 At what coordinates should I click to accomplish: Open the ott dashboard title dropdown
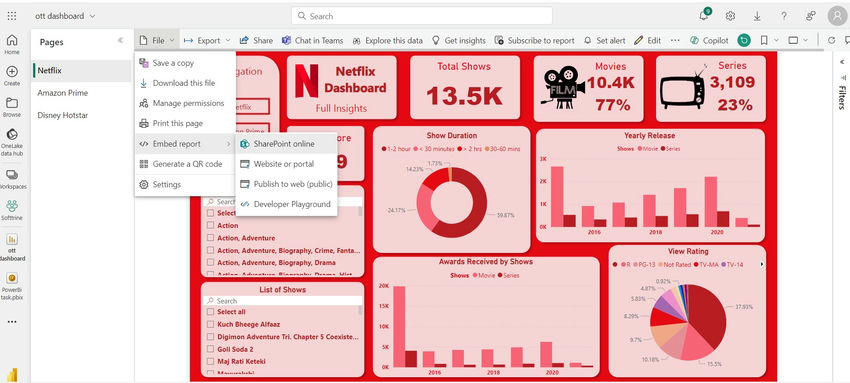[92, 16]
